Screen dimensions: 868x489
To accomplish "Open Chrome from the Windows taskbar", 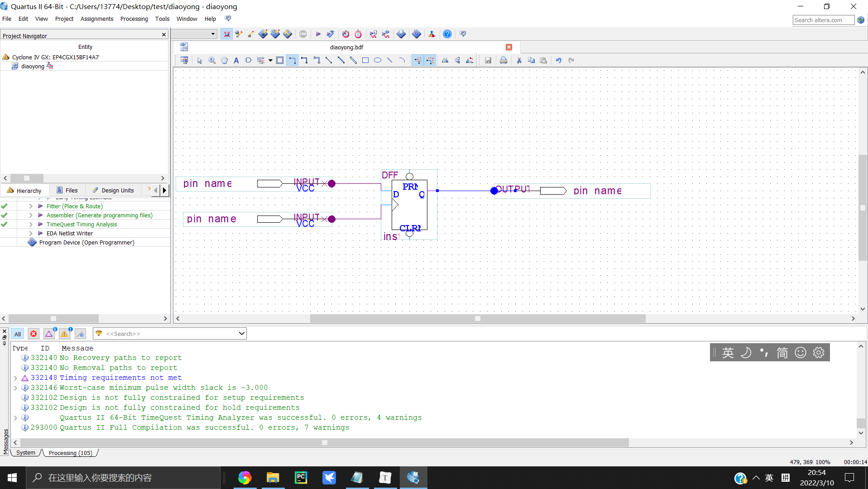I will 245,478.
